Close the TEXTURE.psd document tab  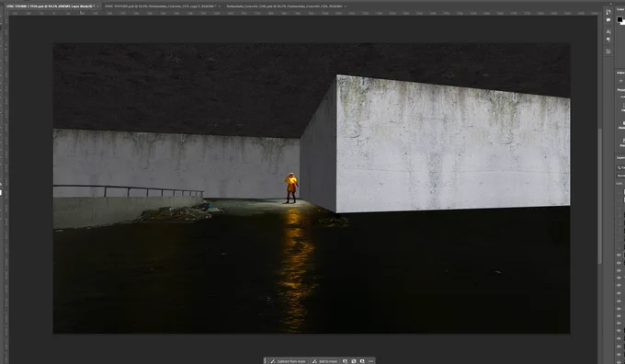220,6
